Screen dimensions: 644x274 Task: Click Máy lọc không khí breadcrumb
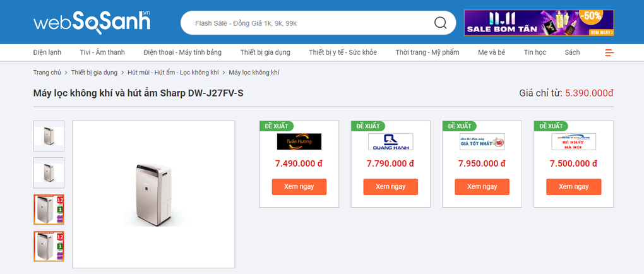[x=254, y=73]
